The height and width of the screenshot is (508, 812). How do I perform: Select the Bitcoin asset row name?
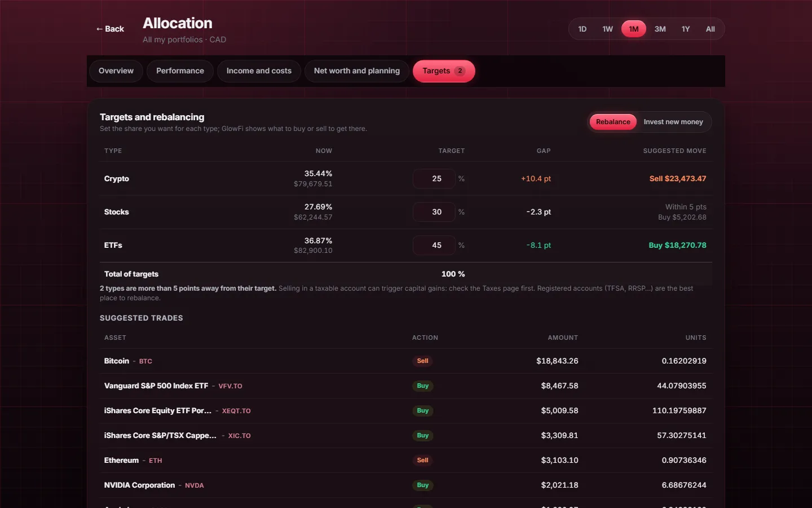click(x=117, y=361)
